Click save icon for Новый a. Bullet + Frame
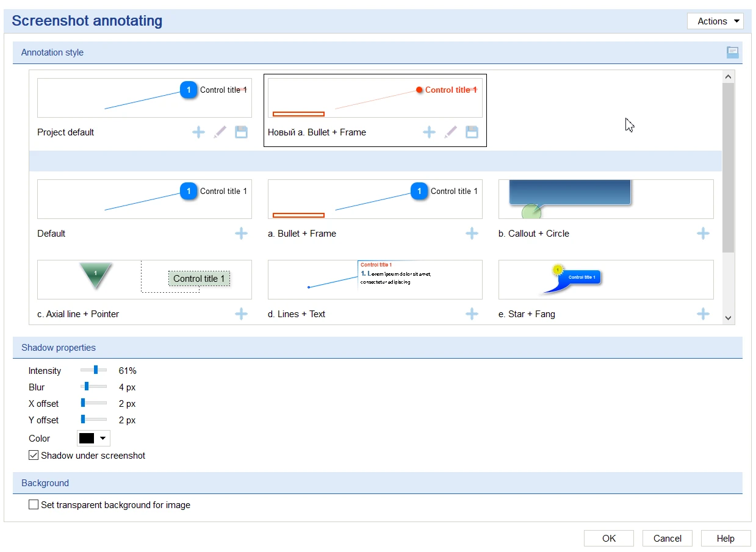Viewport: 756px width, 552px height. point(472,132)
